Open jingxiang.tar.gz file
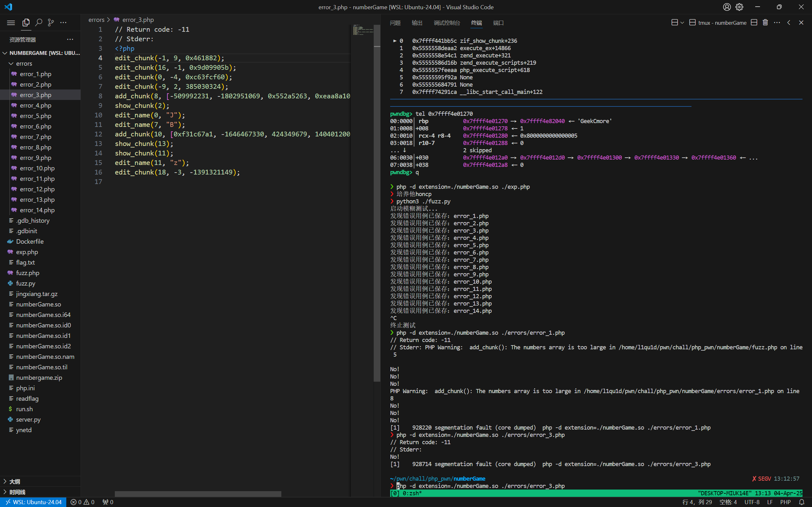This screenshot has height=507, width=812. (x=40, y=294)
